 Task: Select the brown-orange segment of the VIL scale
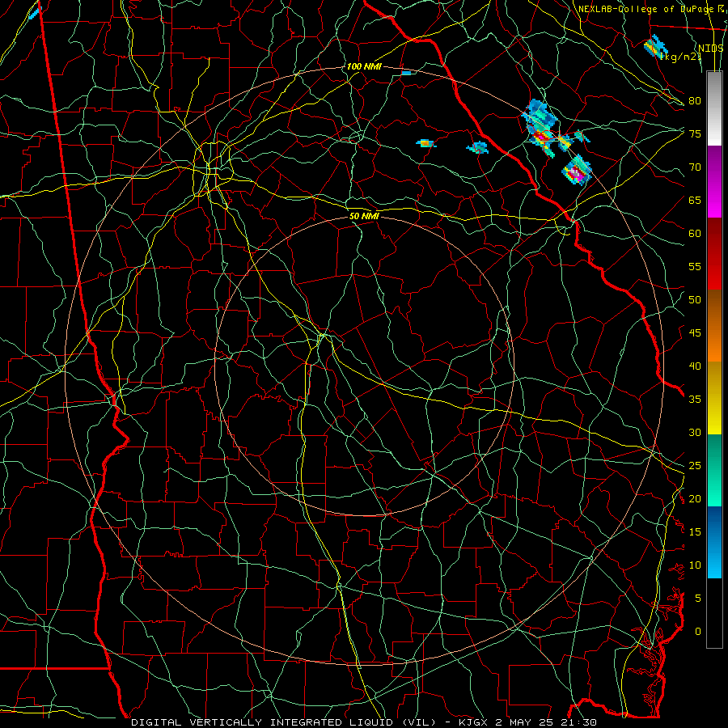(714, 326)
